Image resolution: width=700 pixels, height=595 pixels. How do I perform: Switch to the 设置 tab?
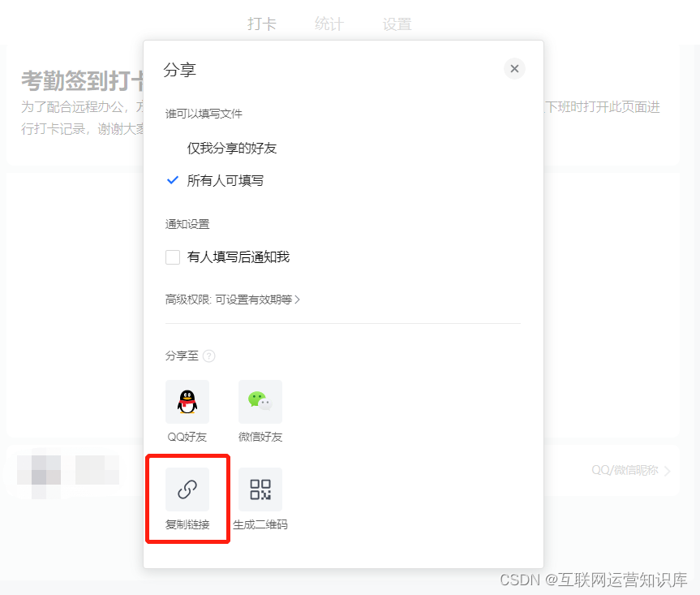click(x=397, y=24)
